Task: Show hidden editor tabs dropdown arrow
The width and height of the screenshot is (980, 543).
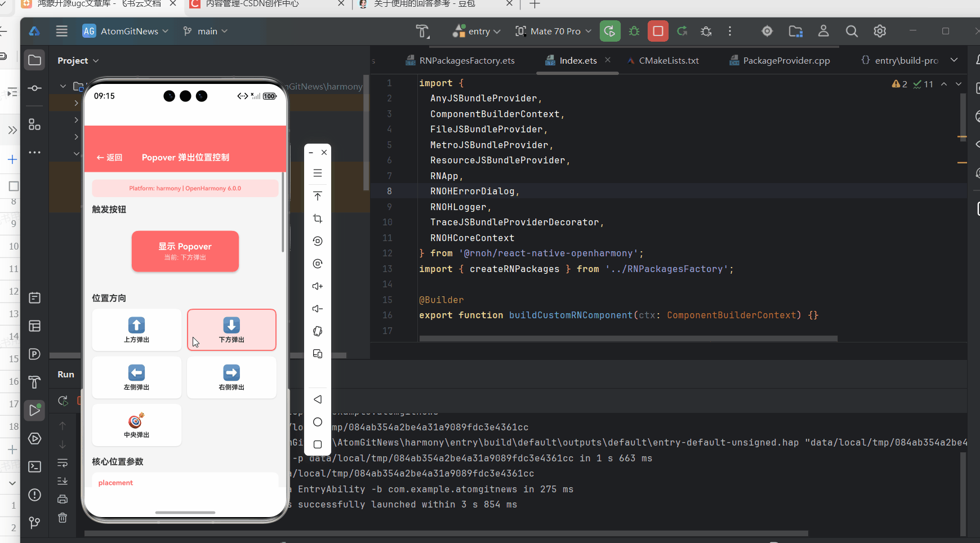Action: coord(954,60)
